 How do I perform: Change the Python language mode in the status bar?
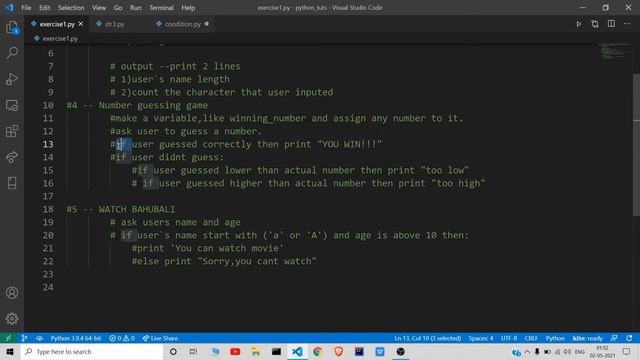(x=555, y=338)
